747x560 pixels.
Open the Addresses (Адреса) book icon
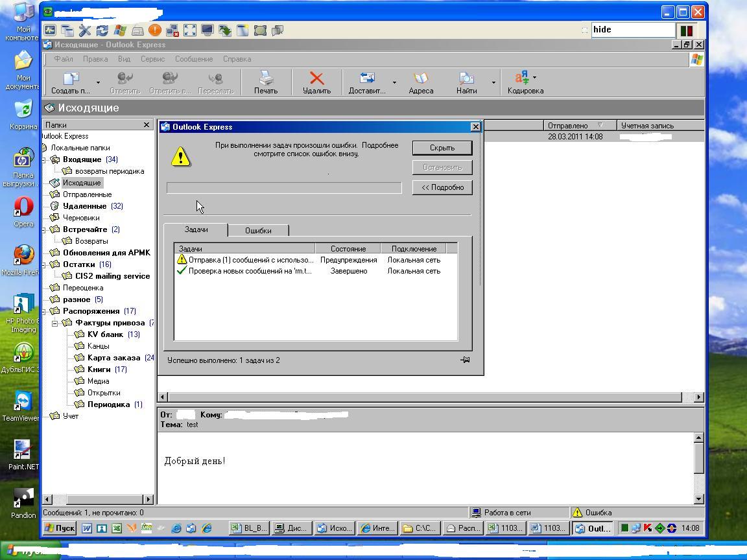tap(421, 78)
